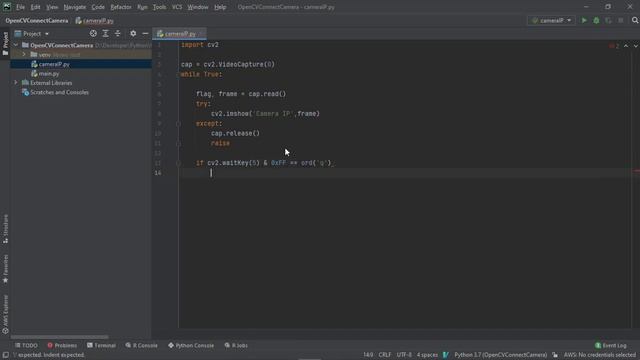
Task: Open the Refactor menu
Action: [121, 7]
